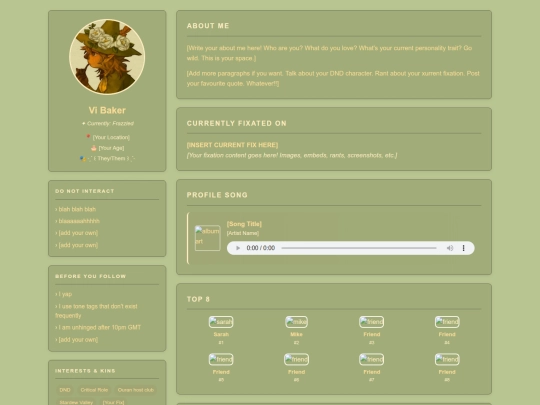Click the DO NOT INTERACT heading
This screenshot has height=405, width=540.
[85, 191]
